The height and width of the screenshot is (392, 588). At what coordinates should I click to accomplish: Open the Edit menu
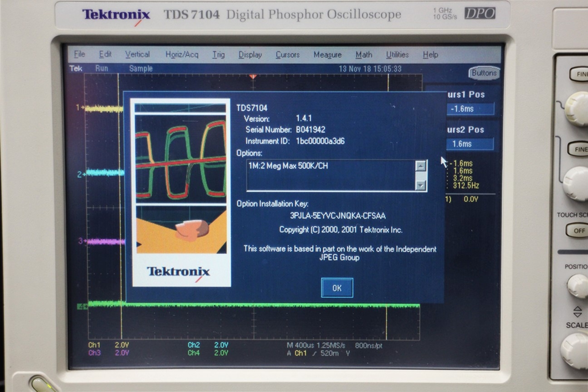pos(105,54)
